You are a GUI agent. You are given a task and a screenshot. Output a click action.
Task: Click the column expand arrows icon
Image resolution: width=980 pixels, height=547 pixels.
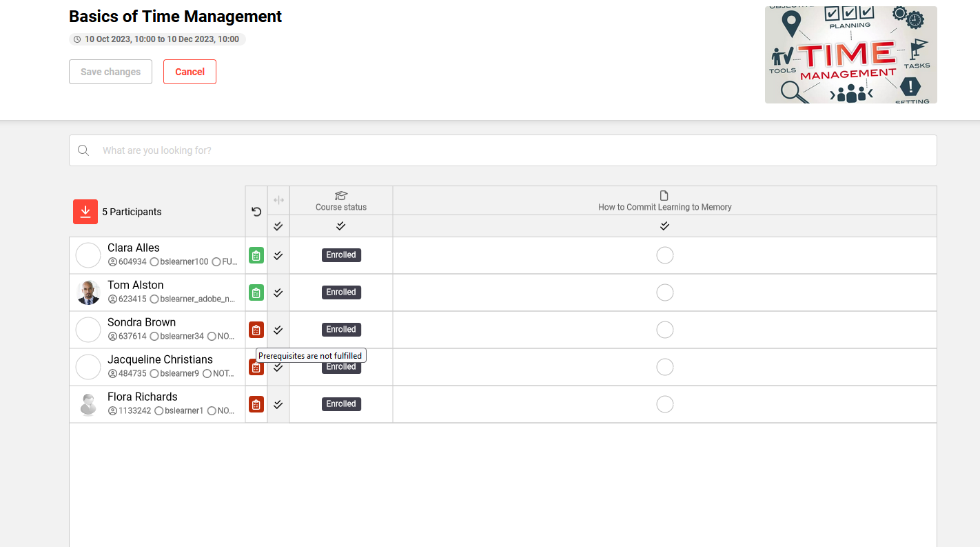pyautogui.click(x=278, y=200)
